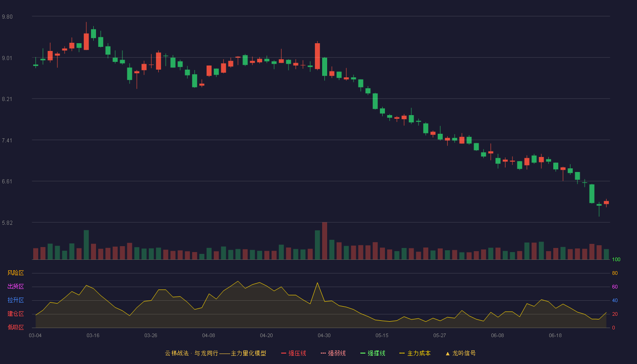Toggle the 强撑线 legend series

[373, 353]
